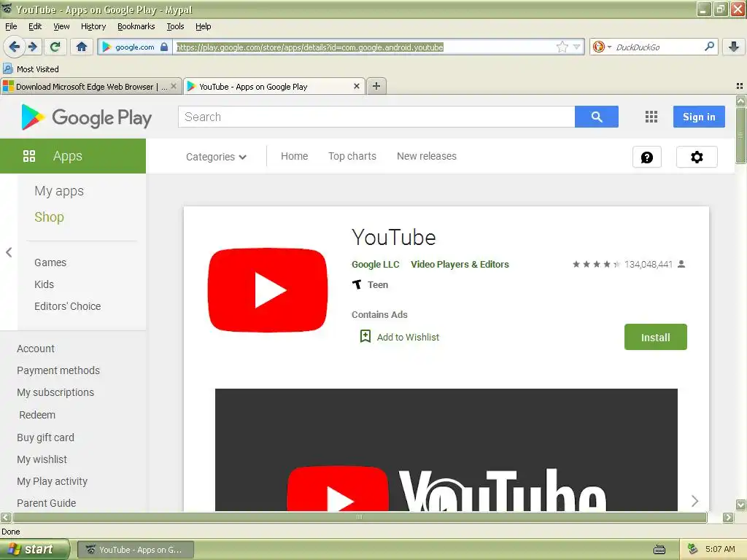Open the Edit menu
Image resolution: width=747 pixels, height=560 pixels.
[x=35, y=26]
